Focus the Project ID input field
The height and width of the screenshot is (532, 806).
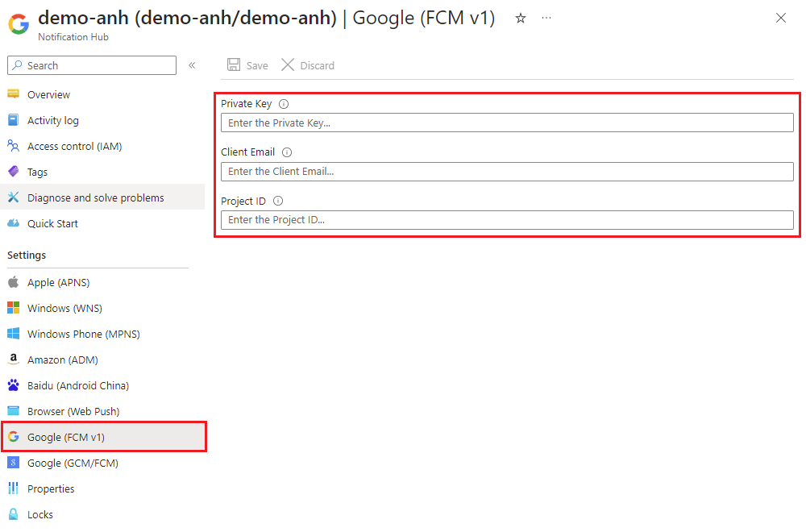pos(507,220)
